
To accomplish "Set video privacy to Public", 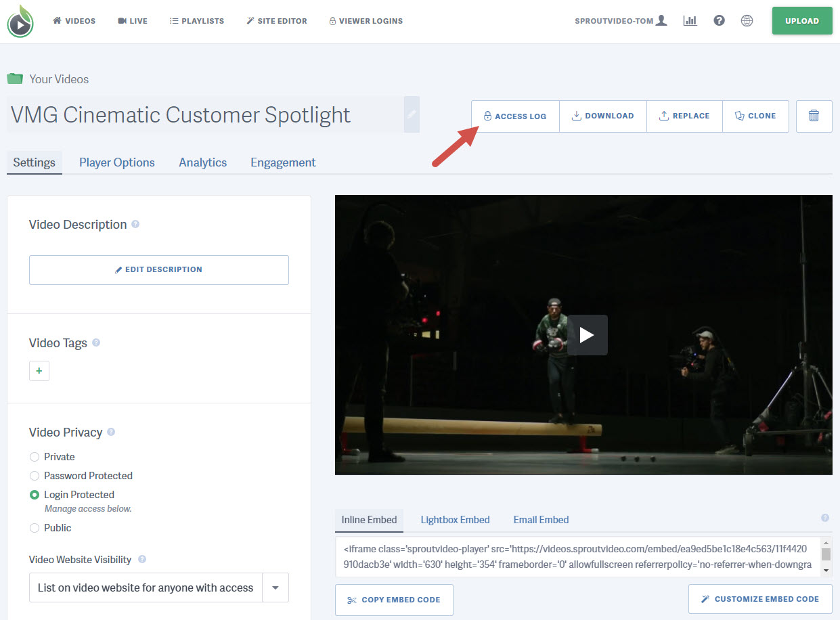I will 35,528.
